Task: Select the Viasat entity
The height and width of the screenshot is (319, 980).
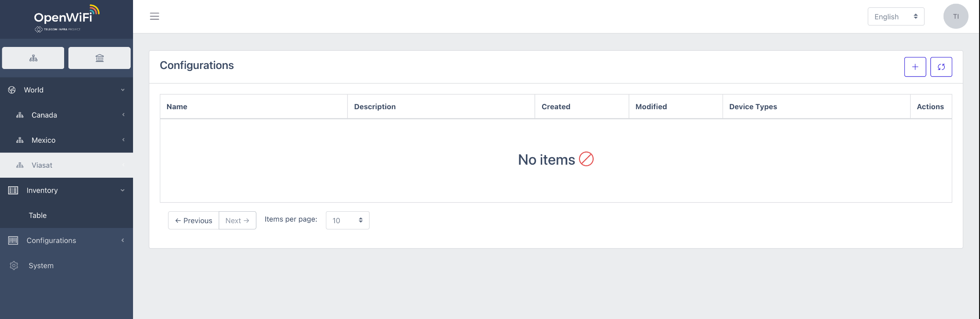Action: [x=42, y=165]
